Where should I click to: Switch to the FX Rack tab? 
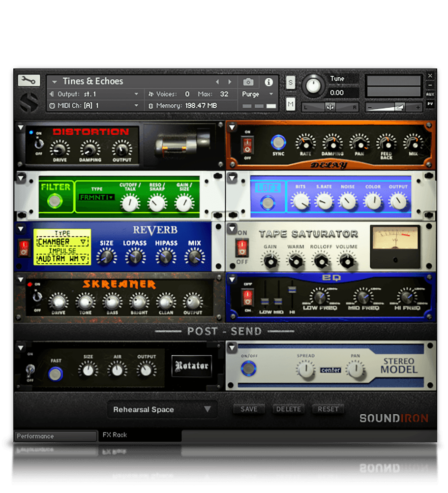point(140,435)
